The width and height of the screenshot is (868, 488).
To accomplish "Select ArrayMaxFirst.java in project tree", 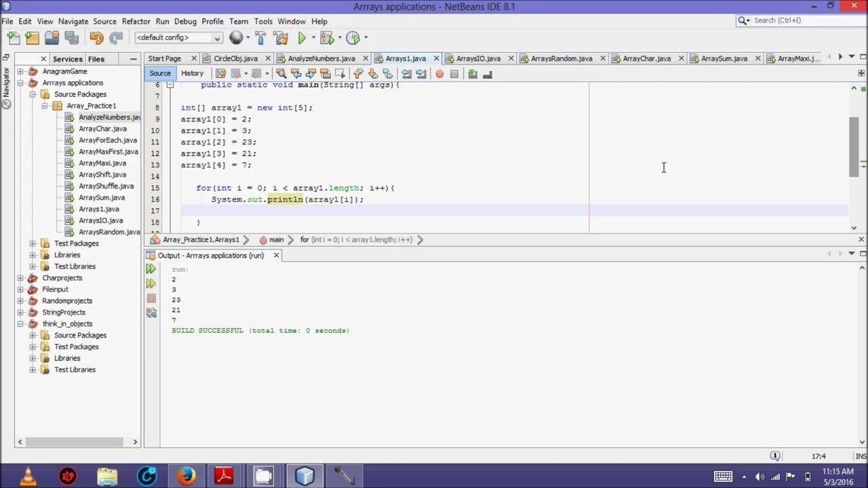I will [108, 151].
